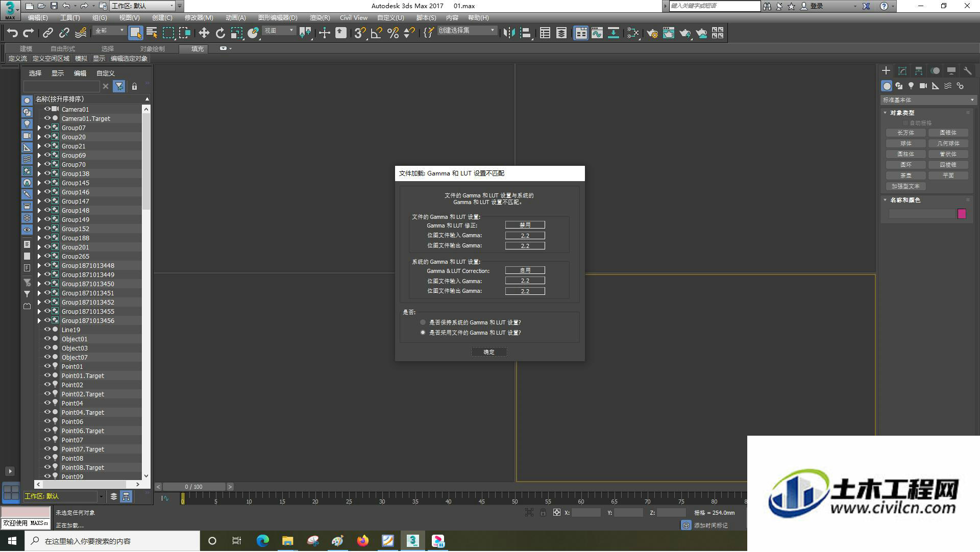Switch to the 自由形式 ribbon tab
980x552 pixels.
63,48
